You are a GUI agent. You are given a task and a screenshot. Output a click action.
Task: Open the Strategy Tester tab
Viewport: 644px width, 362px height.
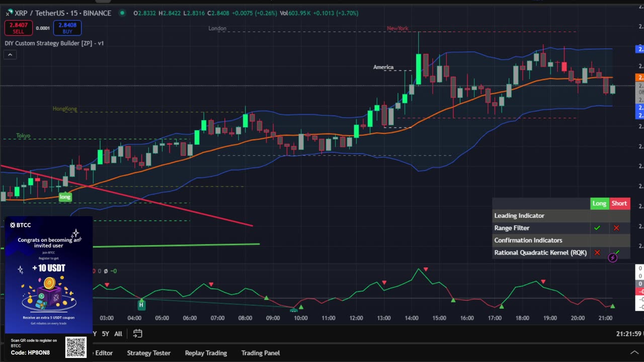pos(149,353)
